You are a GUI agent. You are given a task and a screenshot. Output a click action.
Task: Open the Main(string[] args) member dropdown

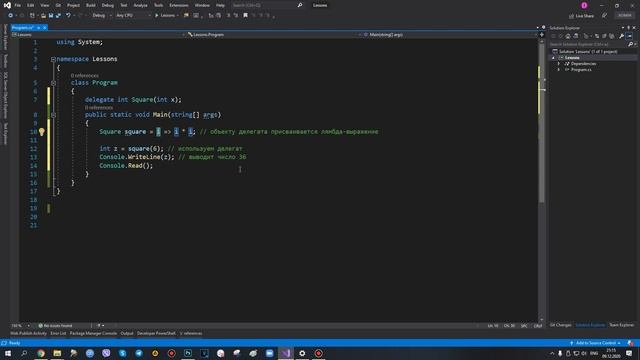[450, 35]
